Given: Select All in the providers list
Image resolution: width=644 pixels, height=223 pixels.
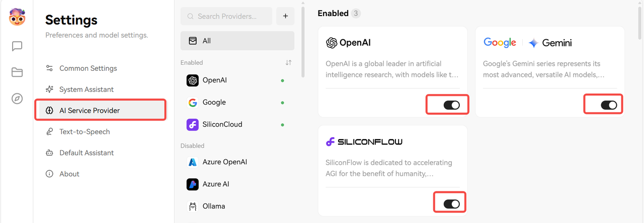Looking at the screenshot, I should (237, 41).
